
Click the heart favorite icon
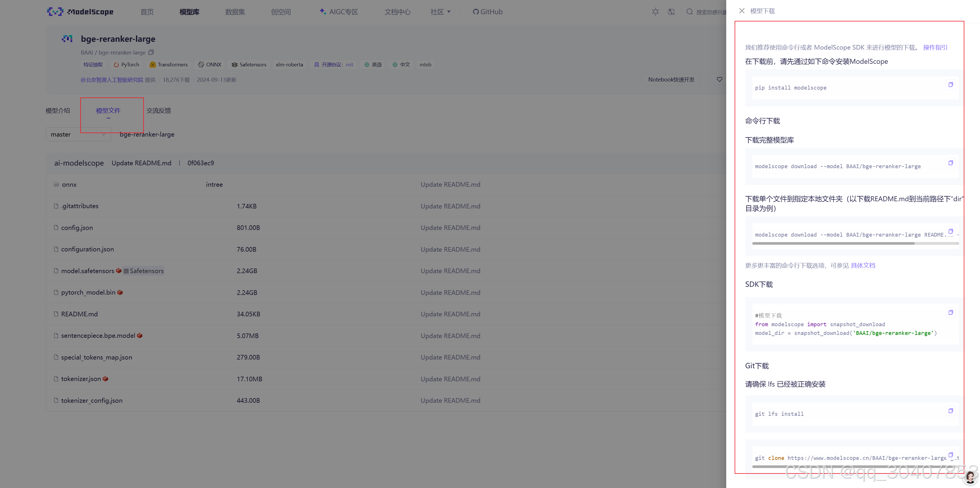pos(719,79)
